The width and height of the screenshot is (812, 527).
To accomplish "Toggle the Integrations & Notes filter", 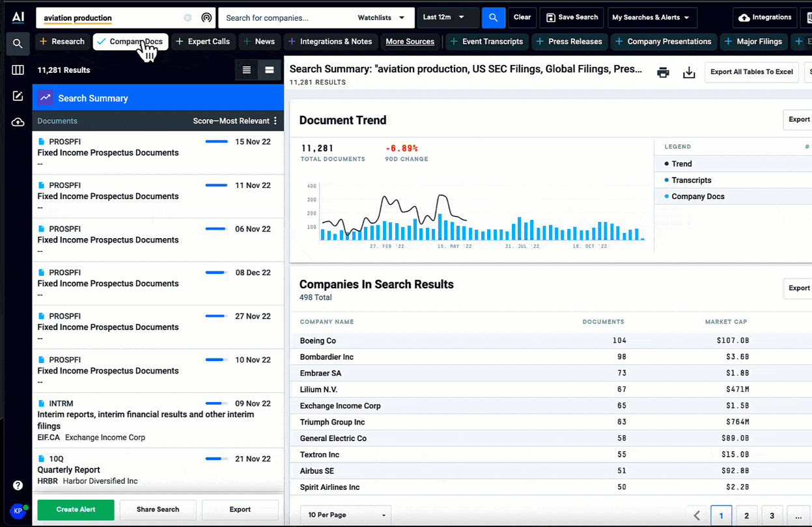I will point(330,42).
